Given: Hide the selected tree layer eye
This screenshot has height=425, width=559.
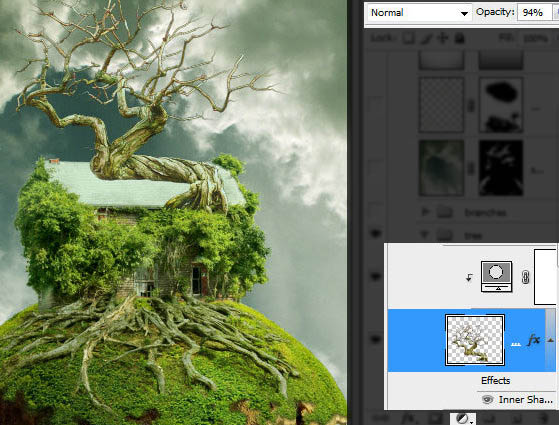Looking at the screenshot, I should (x=375, y=339).
